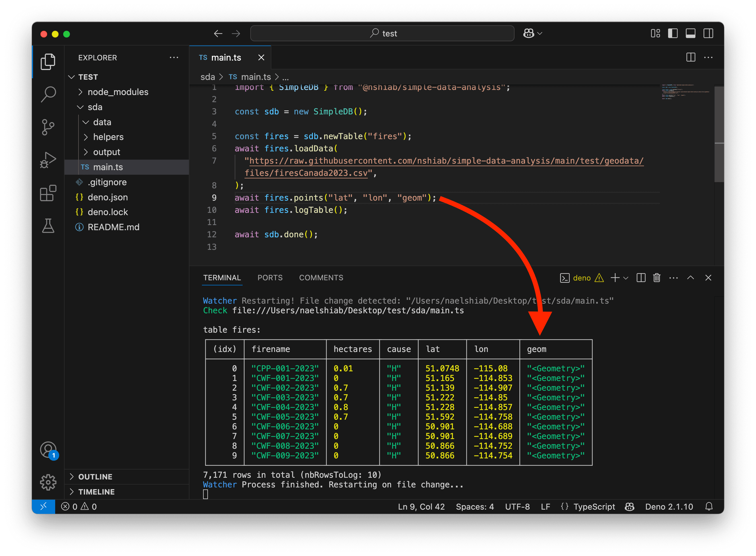Create a new terminal with plus icon
756x556 pixels.
coord(615,278)
